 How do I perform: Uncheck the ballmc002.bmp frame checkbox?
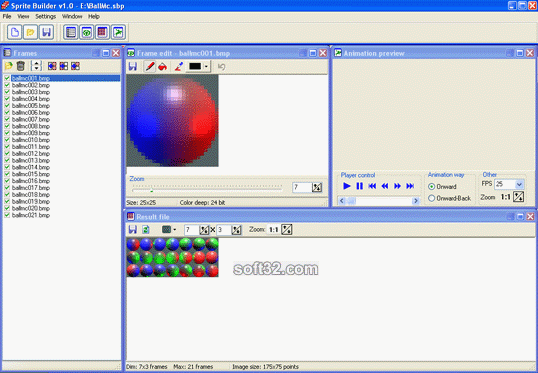pyautogui.click(x=7, y=85)
